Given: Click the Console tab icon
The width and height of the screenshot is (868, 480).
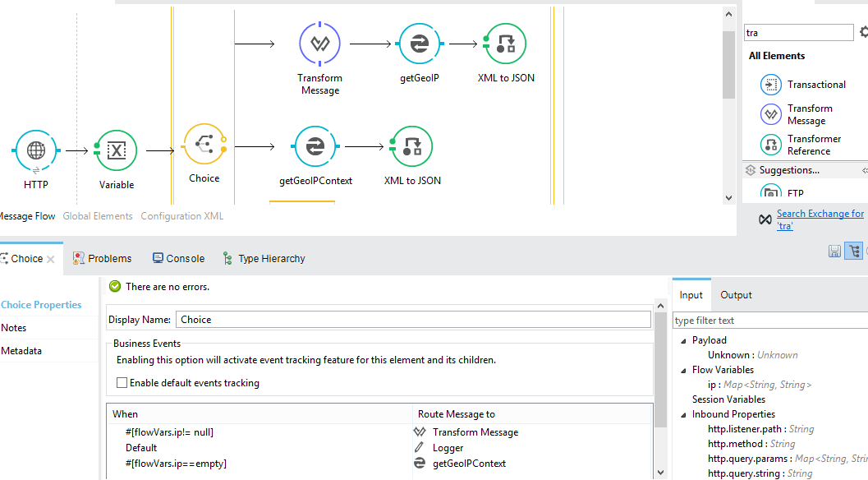Looking at the screenshot, I should pyautogui.click(x=158, y=258).
